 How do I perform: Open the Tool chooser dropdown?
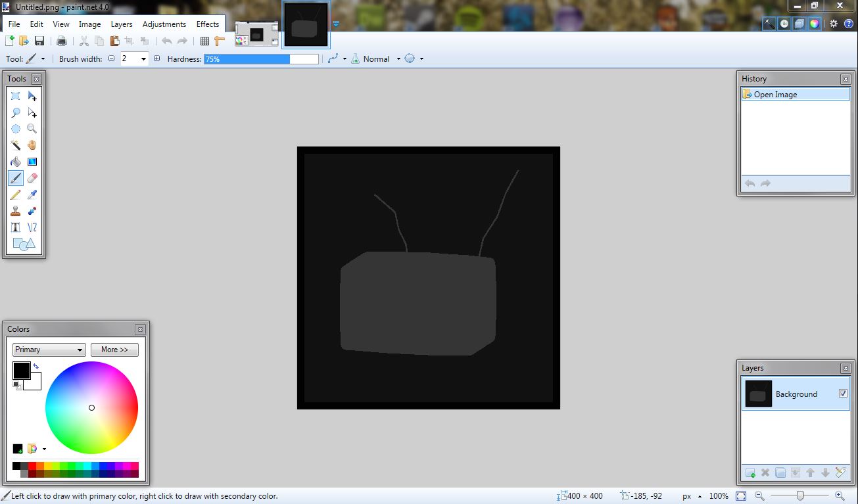(43, 58)
